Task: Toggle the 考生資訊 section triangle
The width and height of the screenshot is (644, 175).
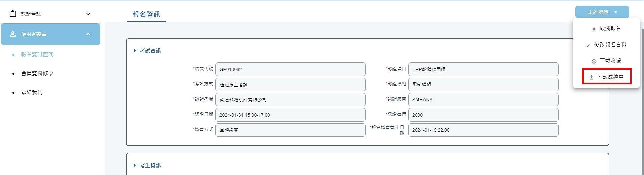Action: [135, 165]
